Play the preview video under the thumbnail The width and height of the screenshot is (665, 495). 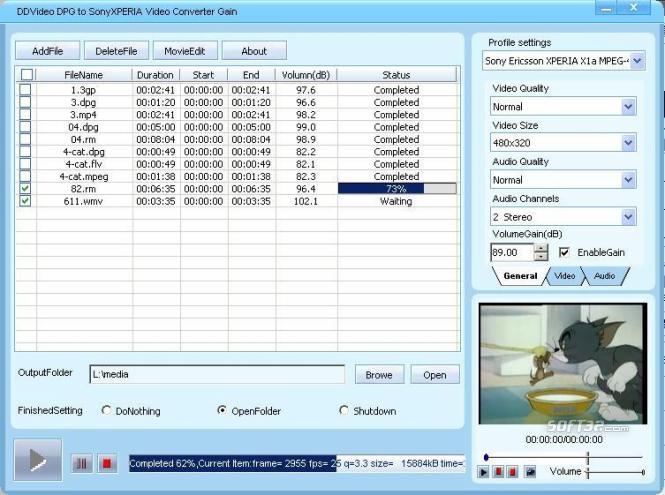point(483,471)
